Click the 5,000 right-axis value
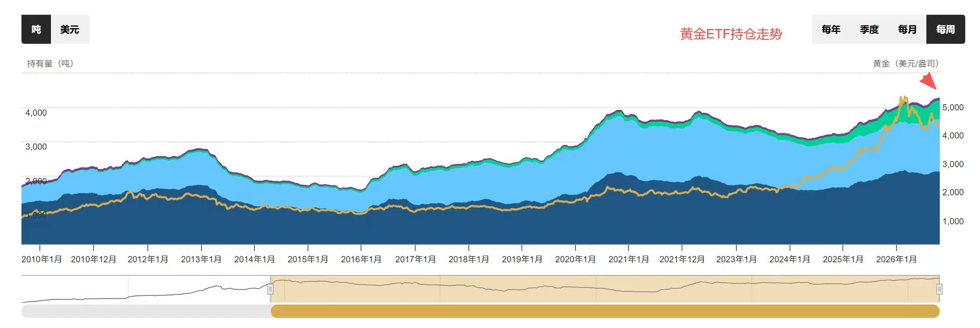 [953, 107]
